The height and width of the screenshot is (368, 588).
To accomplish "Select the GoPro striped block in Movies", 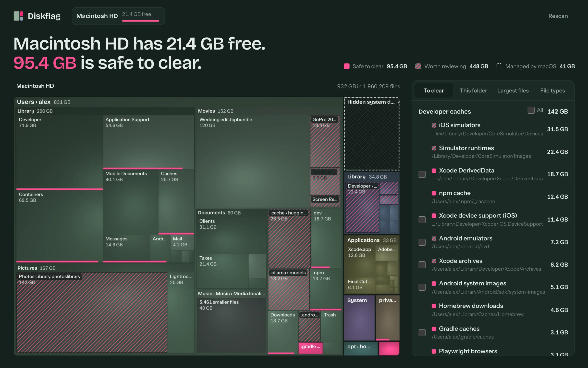I will (x=325, y=142).
